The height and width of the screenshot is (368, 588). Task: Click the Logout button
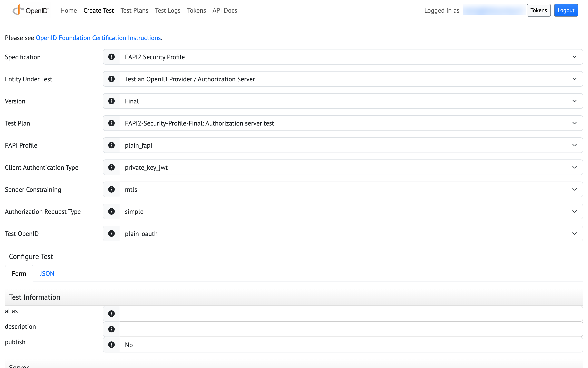[566, 10]
